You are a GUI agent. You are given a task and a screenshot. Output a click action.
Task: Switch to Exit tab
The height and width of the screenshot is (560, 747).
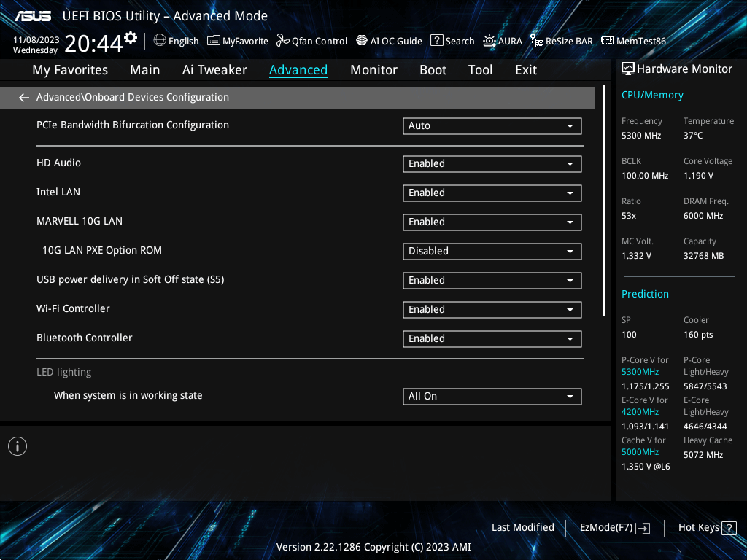tap(526, 70)
